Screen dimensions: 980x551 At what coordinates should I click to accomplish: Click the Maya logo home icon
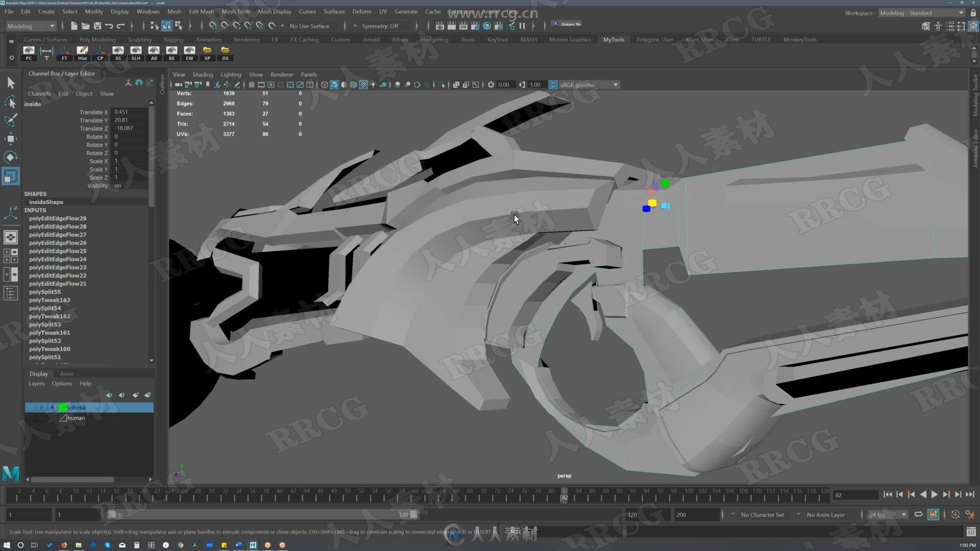[11, 473]
